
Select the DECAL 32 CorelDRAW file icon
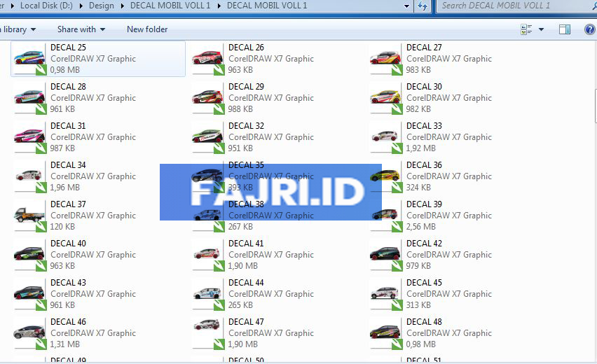(208, 137)
